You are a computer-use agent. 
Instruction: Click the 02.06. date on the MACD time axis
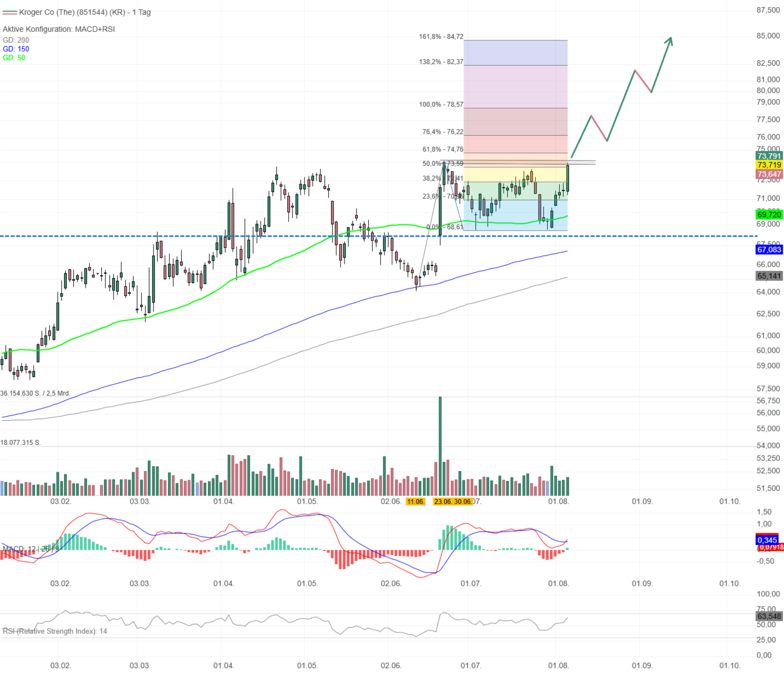coord(391,583)
